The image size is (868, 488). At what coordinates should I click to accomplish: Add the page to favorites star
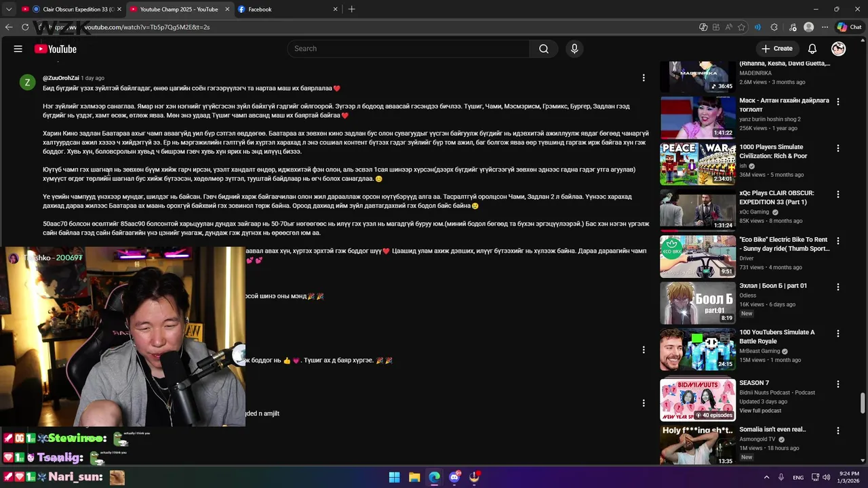tap(741, 27)
